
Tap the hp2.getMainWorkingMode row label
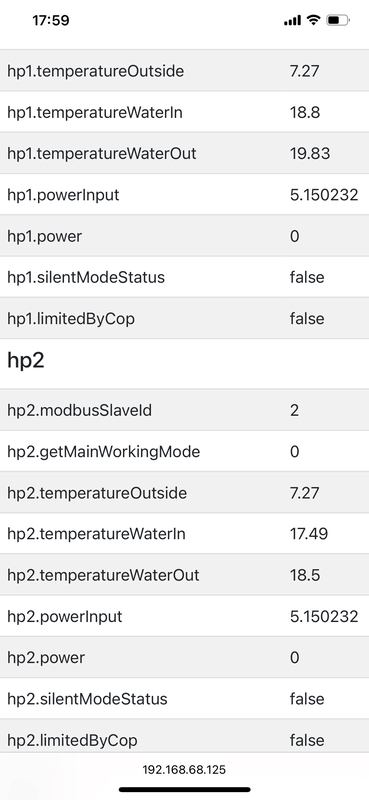(104, 452)
